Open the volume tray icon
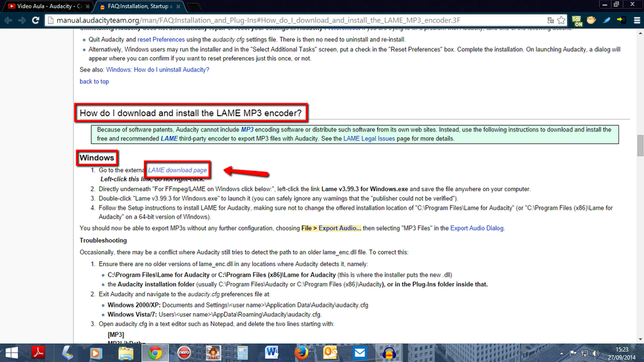This screenshot has width=644, height=362. [x=596, y=353]
